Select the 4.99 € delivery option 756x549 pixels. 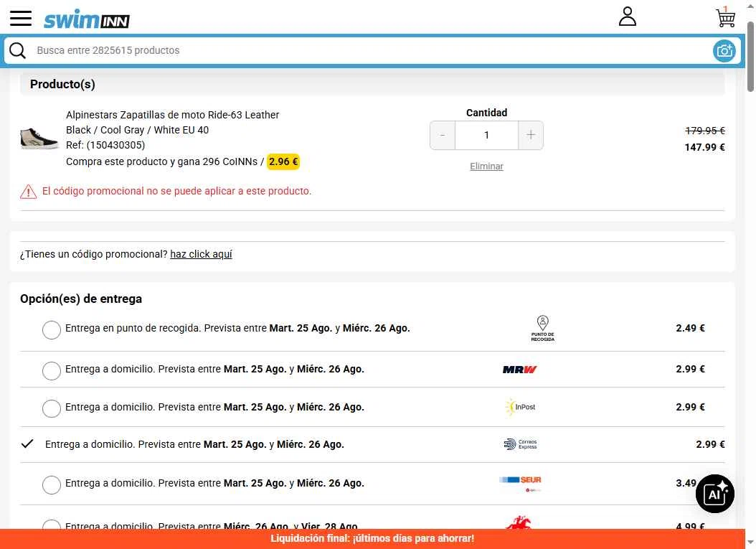pos(52,525)
